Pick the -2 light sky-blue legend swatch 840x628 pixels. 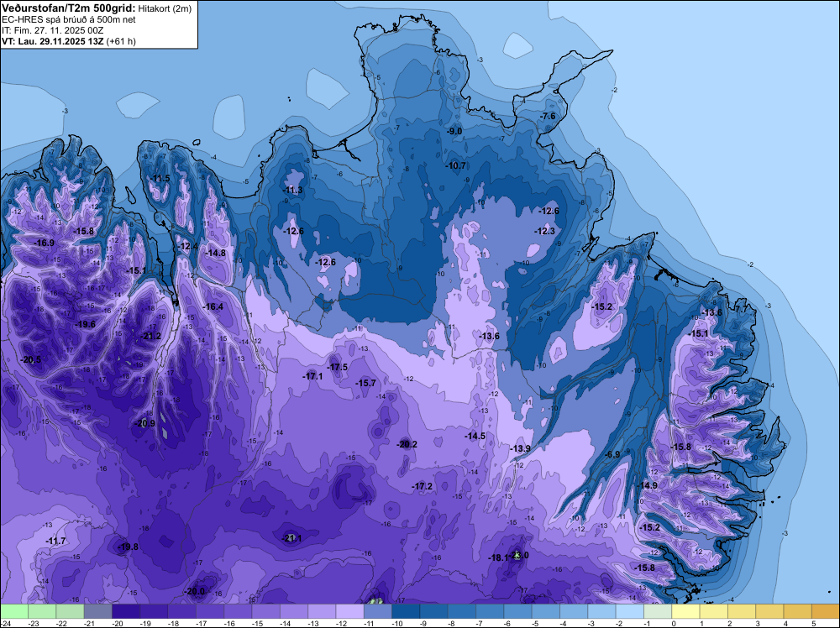pos(630,611)
